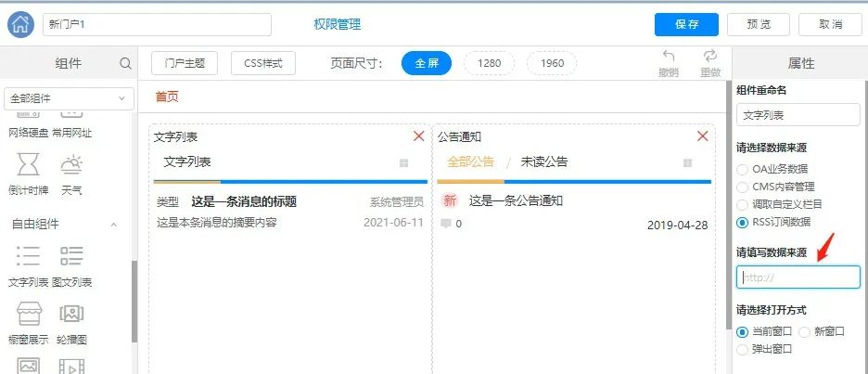Pick the 天气 weather component
The width and height of the screenshot is (868, 374).
[72, 164]
